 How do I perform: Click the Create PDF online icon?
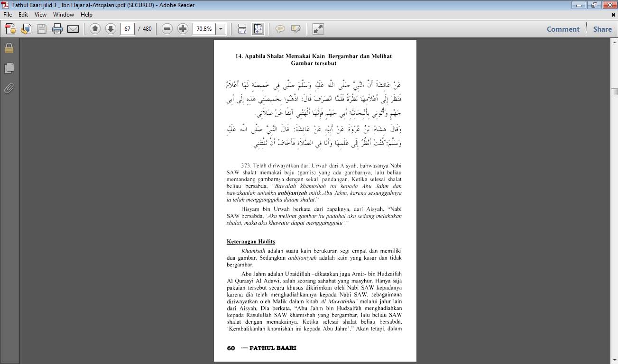[10, 29]
